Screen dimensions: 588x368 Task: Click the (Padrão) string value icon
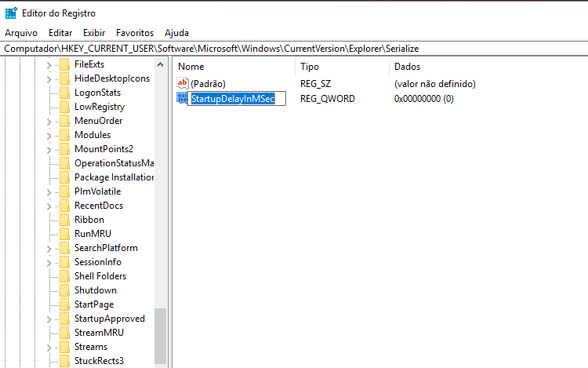(x=182, y=83)
